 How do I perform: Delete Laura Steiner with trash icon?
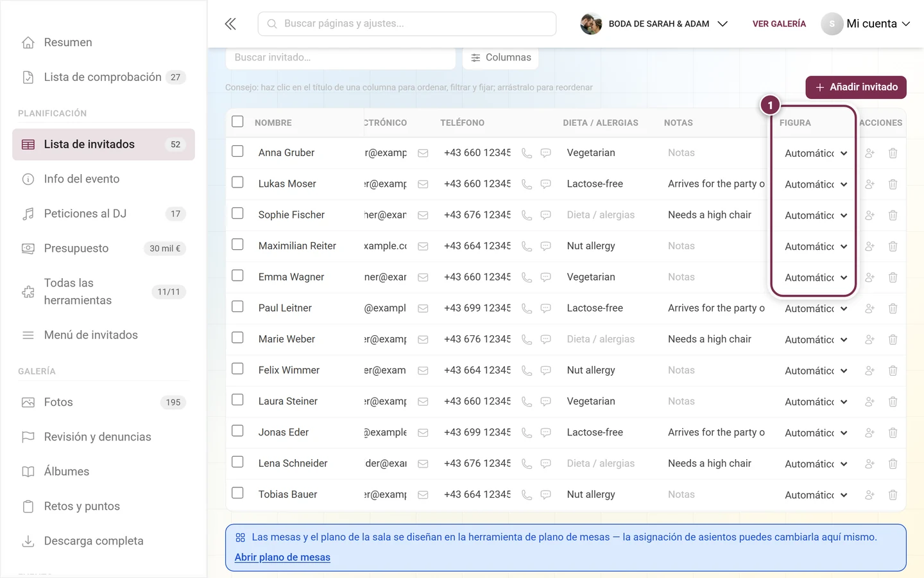coord(893,402)
